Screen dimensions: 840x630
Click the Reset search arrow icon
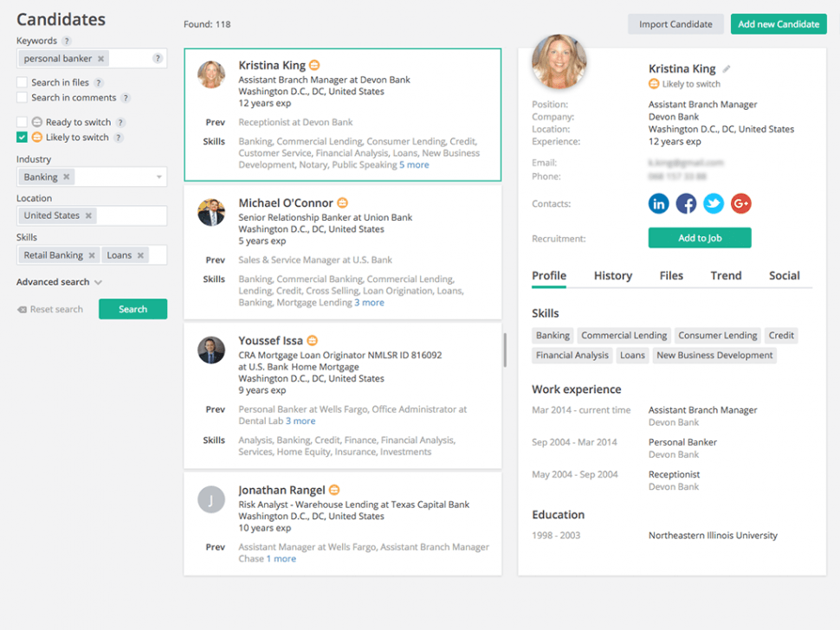pos(22,310)
